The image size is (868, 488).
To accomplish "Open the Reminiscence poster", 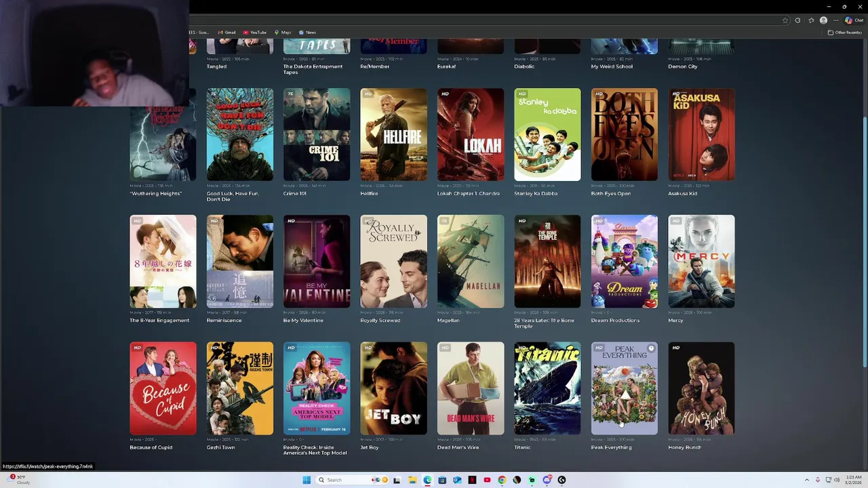I will click(240, 262).
